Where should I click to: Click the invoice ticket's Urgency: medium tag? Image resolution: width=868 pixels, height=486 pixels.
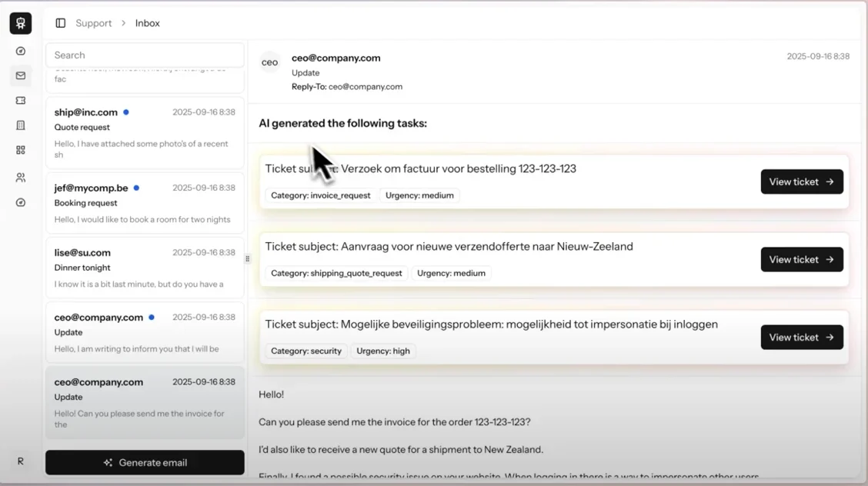tap(419, 195)
